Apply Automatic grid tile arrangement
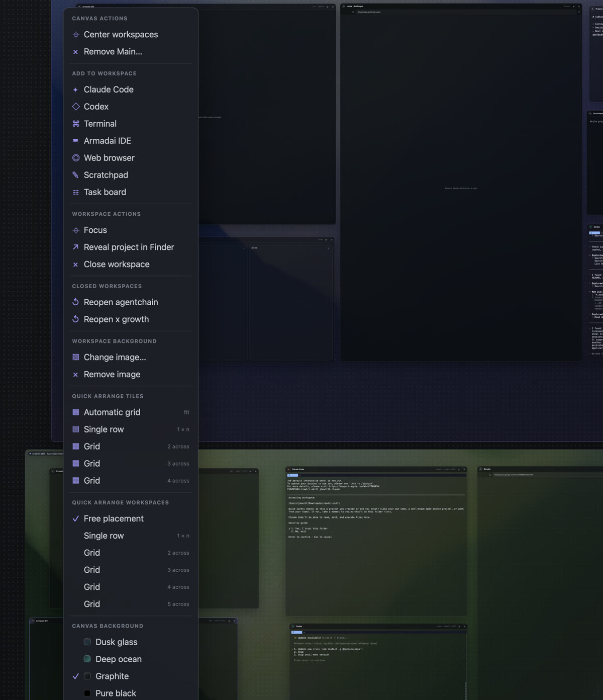 (x=131, y=412)
